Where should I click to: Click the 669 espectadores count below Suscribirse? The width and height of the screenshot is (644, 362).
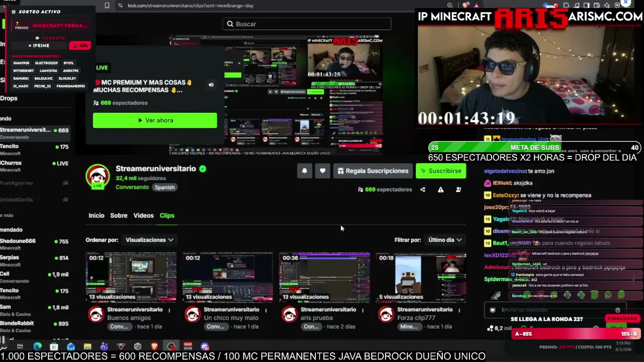385,190
